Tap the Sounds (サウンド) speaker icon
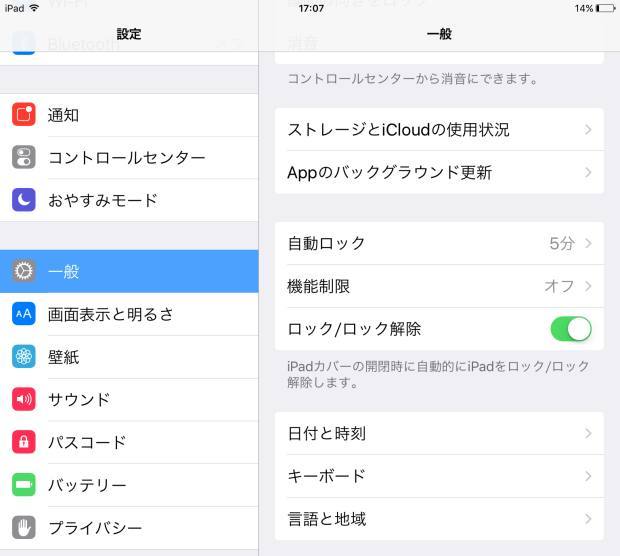 [24, 400]
